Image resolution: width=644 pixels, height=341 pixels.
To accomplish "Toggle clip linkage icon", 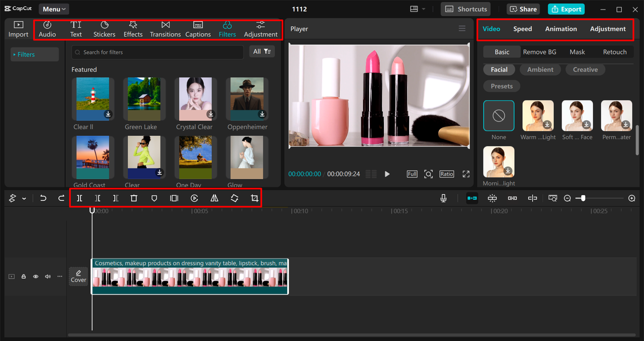I will click(512, 198).
